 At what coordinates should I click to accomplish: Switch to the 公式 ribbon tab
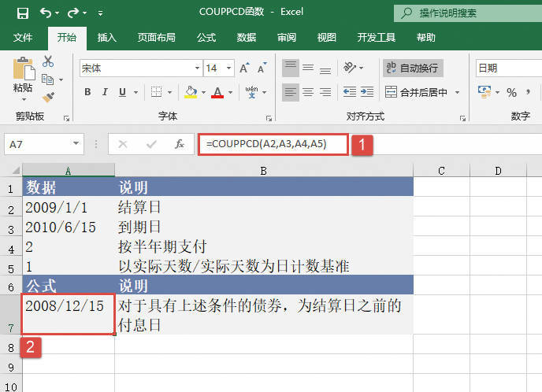pos(206,38)
